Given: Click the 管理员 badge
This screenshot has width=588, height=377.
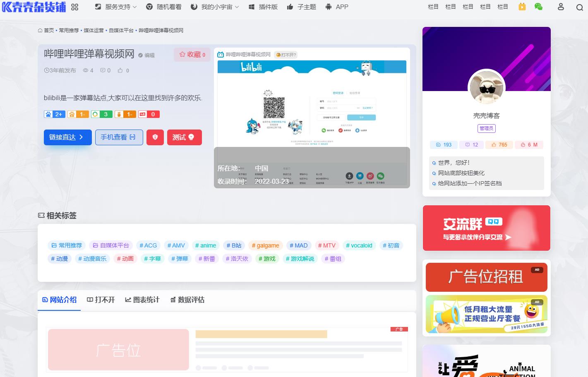Looking at the screenshot, I should coord(486,128).
